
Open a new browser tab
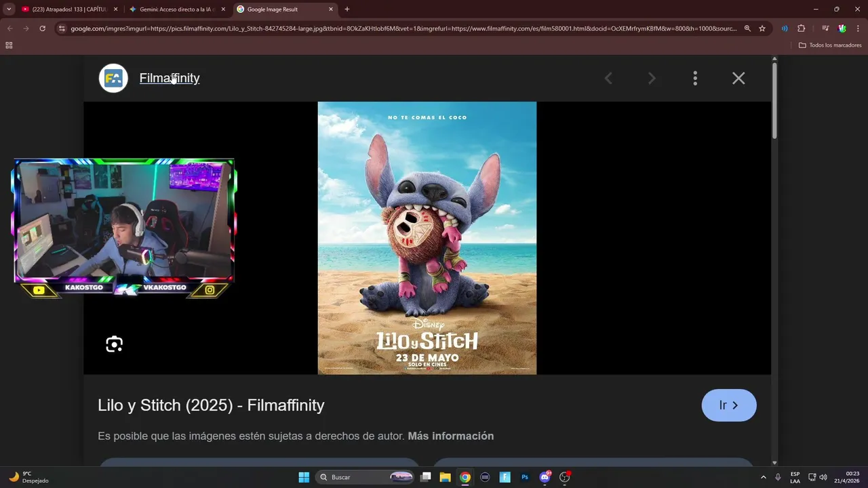(347, 9)
